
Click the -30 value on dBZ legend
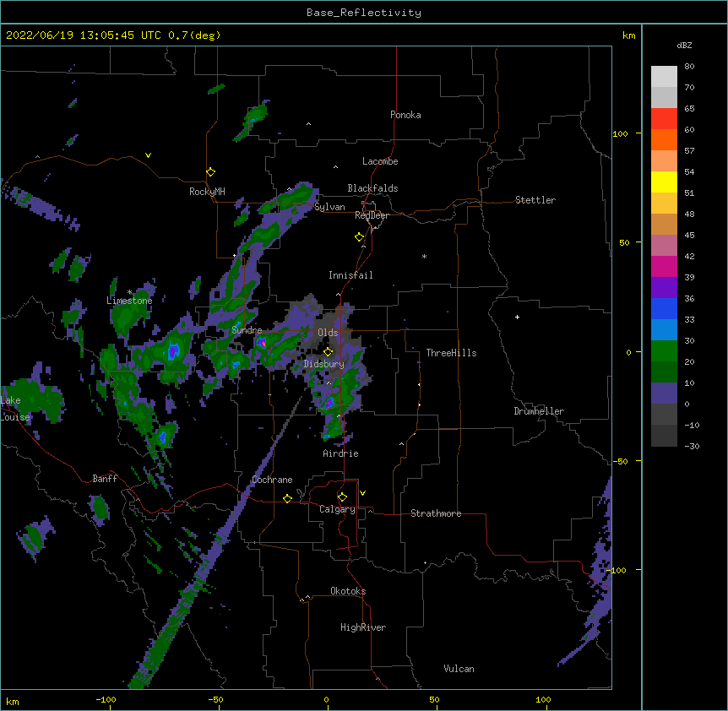[x=692, y=446]
